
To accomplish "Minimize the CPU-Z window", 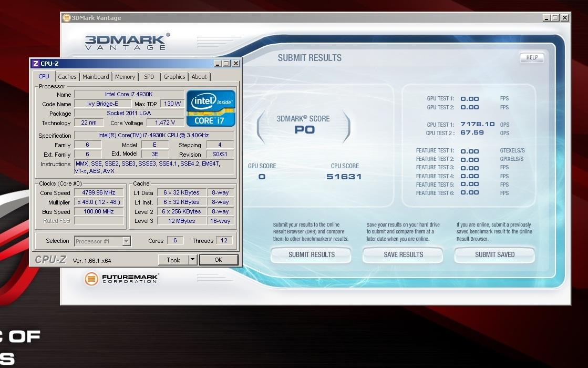I will tap(218, 64).
